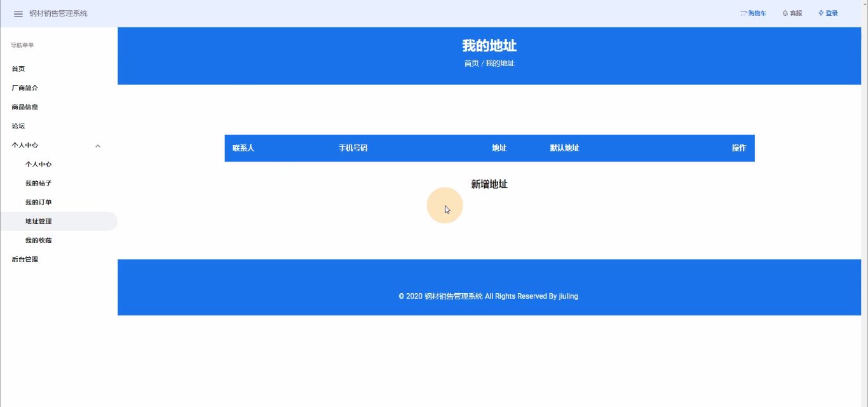The height and width of the screenshot is (407, 868).
Task: Click the footer copyright text
Action: (x=488, y=296)
